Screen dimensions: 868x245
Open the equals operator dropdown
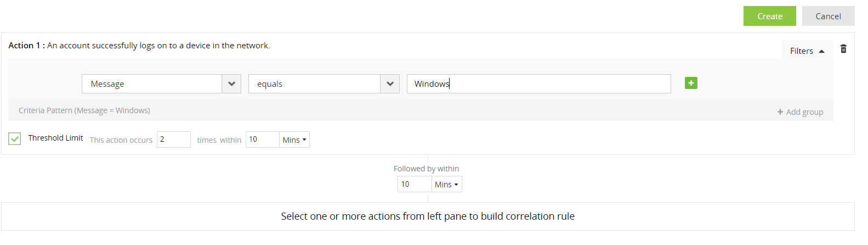(x=390, y=84)
